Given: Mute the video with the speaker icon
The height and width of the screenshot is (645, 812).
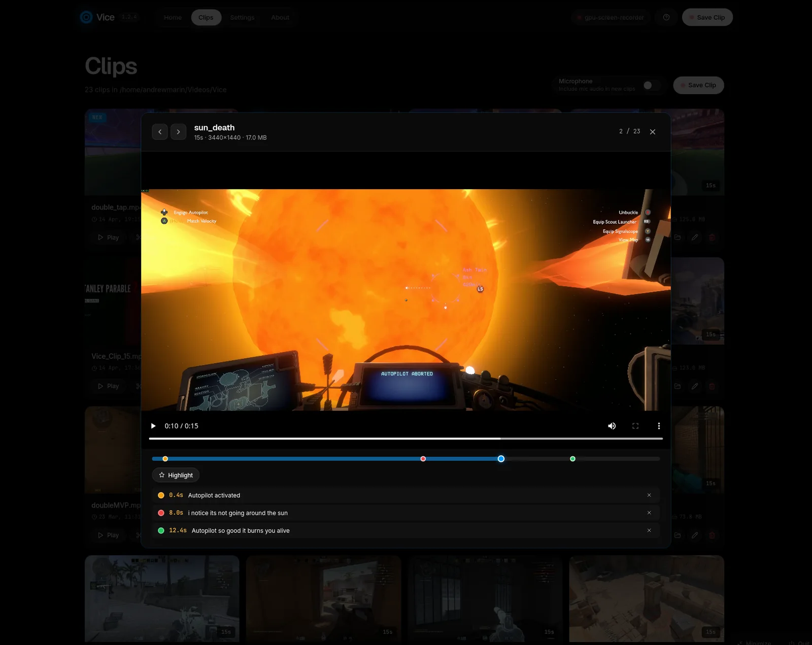Looking at the screenshot, I should click(612, 426).
